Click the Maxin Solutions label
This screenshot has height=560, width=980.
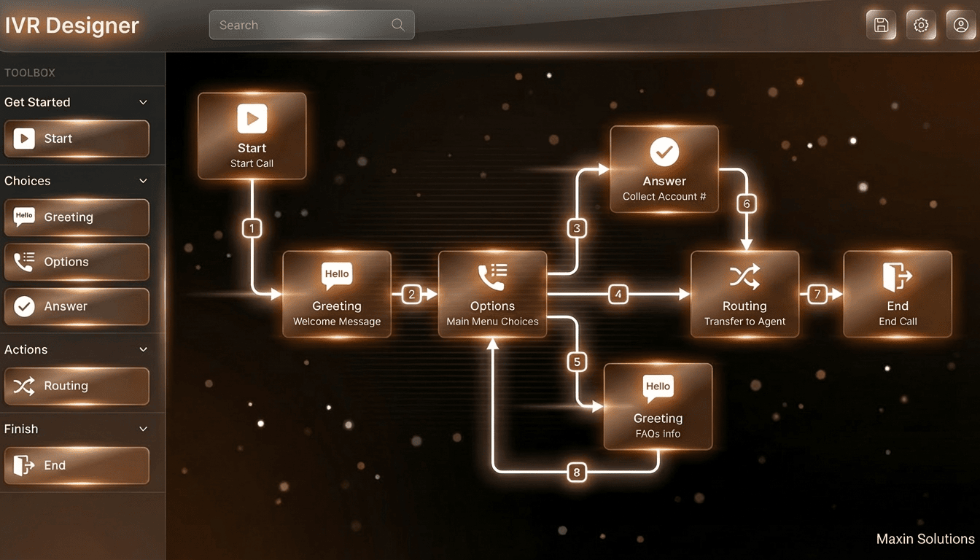(925, 539)
